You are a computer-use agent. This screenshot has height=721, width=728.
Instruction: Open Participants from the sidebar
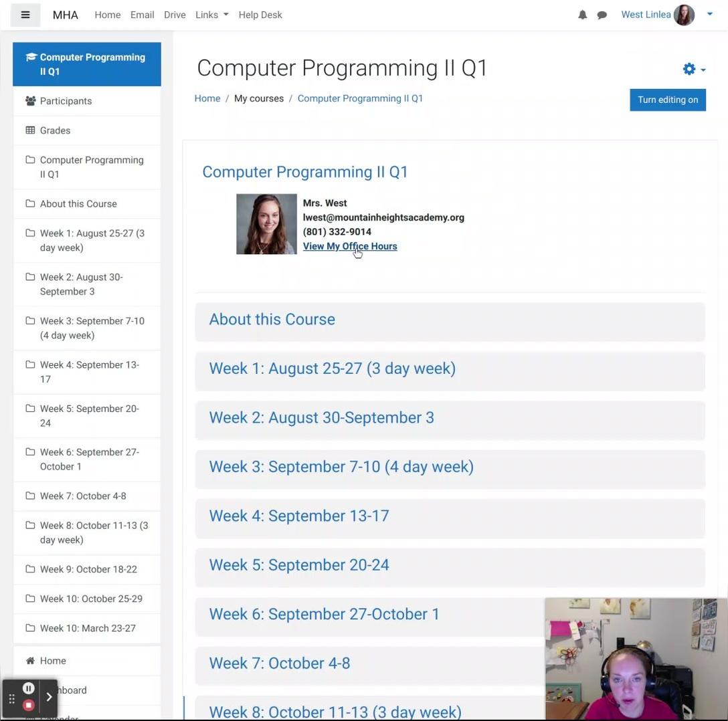(66, 101)
